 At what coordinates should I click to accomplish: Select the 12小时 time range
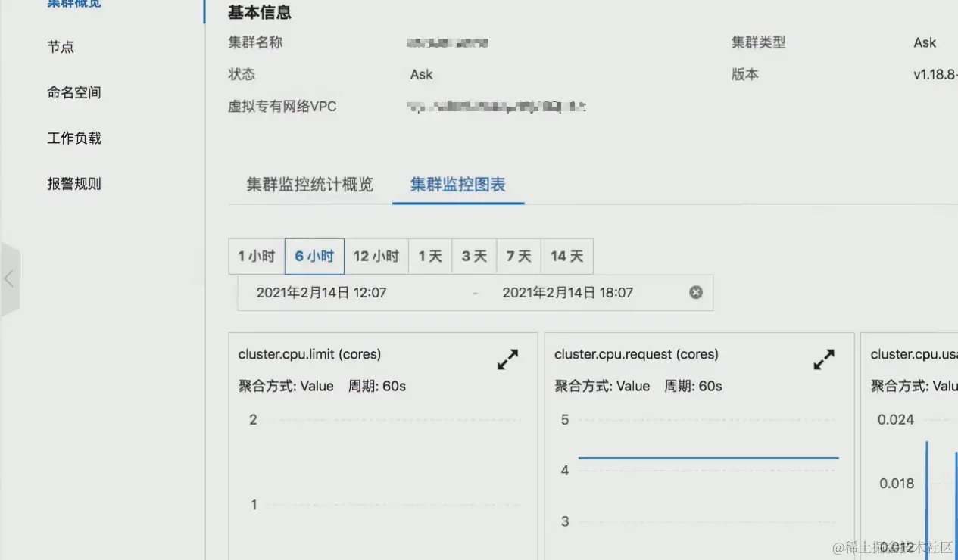click(376, 256)
